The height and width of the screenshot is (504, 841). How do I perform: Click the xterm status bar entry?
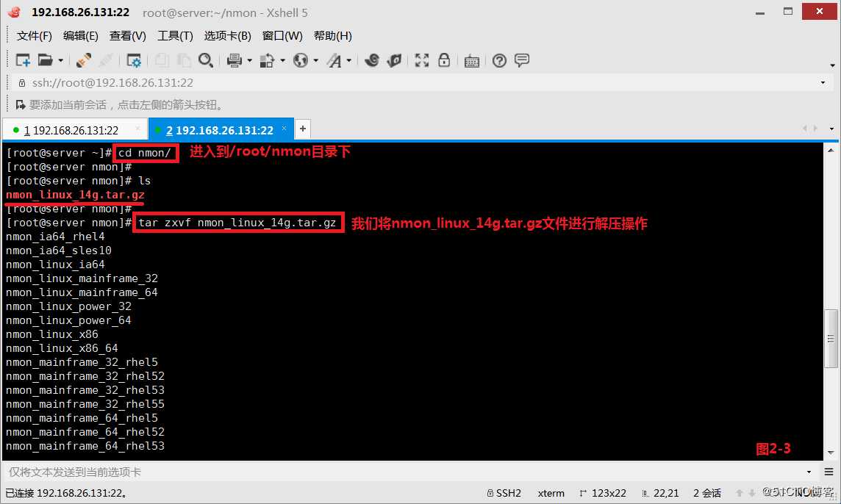[551, 493]
